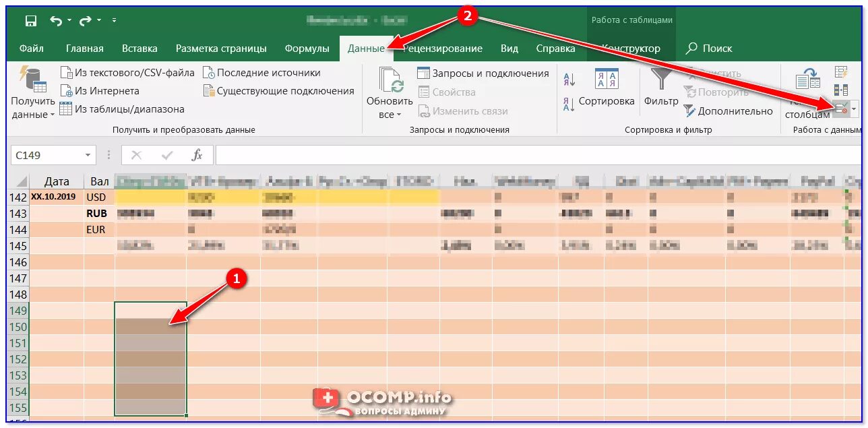Screen dimensions: 868x428
Task: Select row header 145
Action: [19, 246]
